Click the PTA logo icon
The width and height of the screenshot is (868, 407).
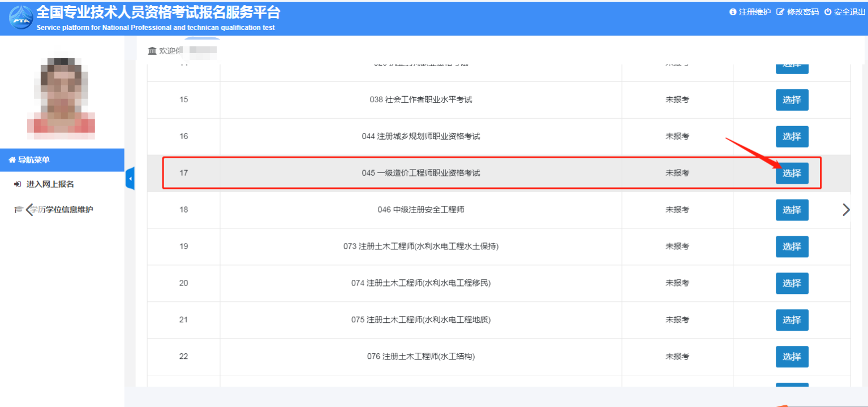click(20, 17)
